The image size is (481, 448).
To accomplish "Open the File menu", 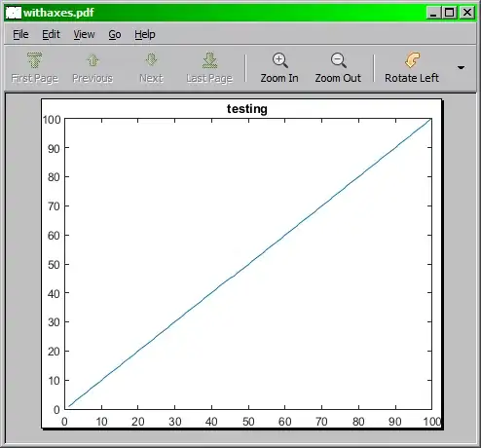I will click(x=20, y=34).
